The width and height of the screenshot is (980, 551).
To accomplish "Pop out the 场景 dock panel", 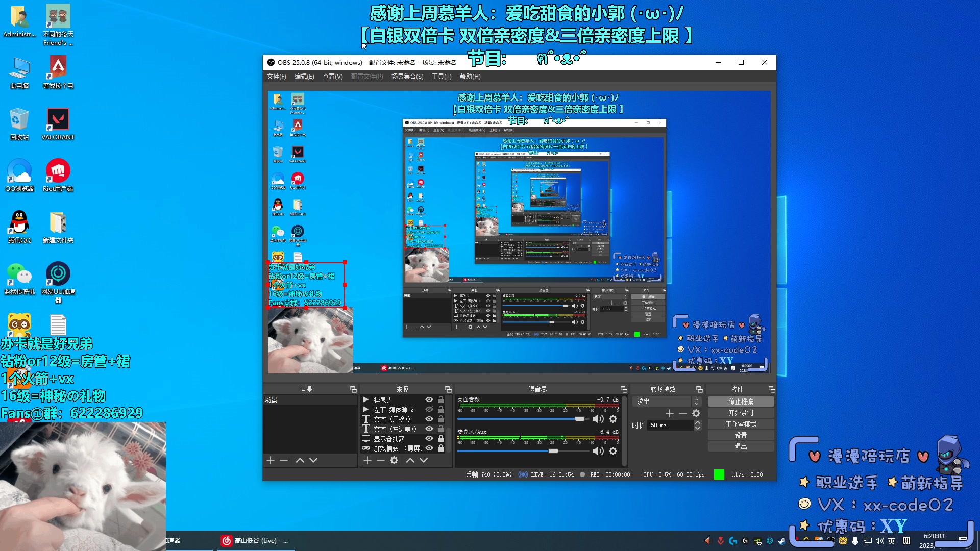I will [353, 389].
